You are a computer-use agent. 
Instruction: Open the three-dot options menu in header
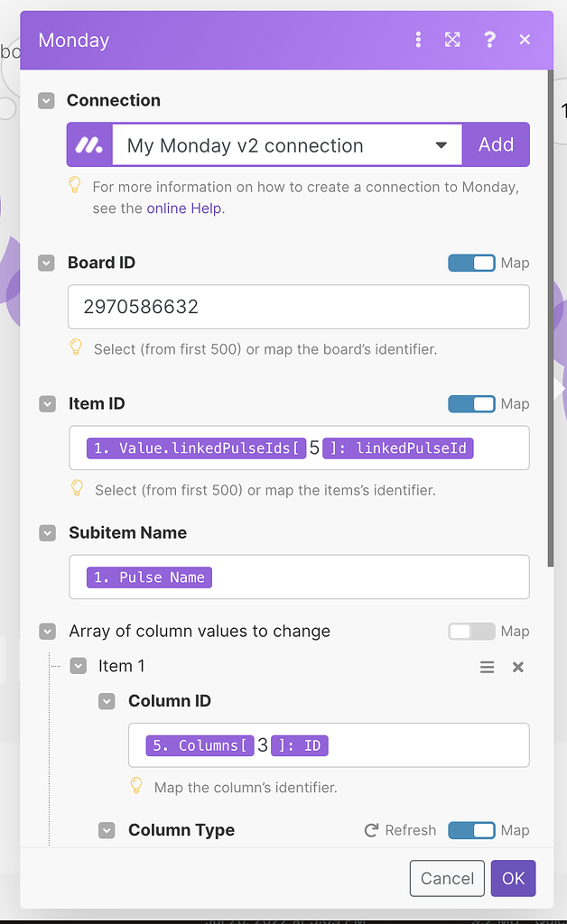click(418, 40)
